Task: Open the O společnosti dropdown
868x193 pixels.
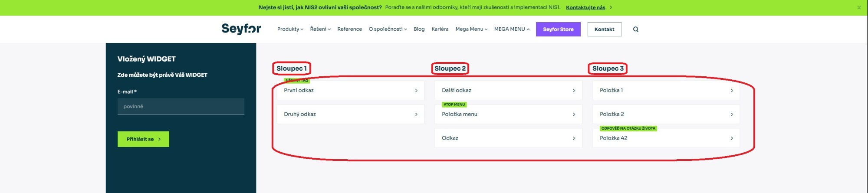Action: (x=388, y=29)
